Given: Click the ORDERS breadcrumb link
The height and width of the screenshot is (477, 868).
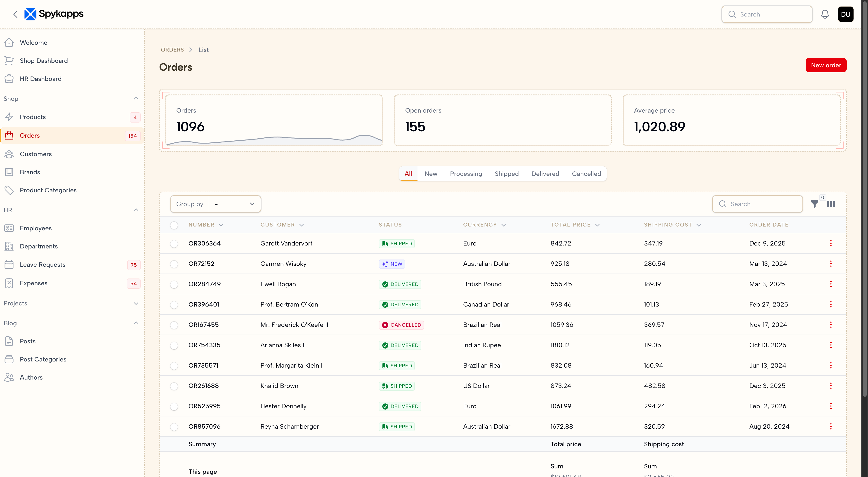Looking at the screenshot, I should (x=172, y=50).
